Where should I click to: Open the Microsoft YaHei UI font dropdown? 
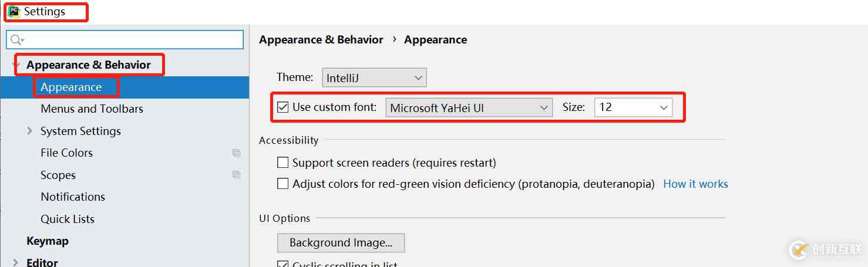(x=469, y=107)
